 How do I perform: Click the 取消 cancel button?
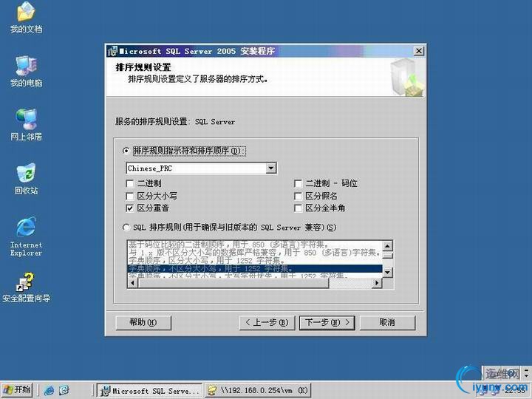(x=387, y=323)
